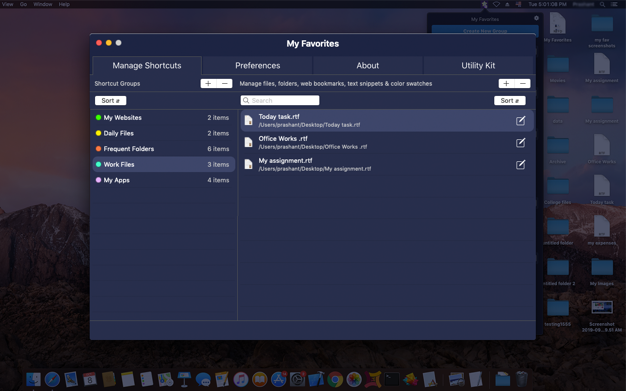This screenshot has width=626, height=391.
Task: Switch to the Manage Shortcuts tab
Action: 147,65
